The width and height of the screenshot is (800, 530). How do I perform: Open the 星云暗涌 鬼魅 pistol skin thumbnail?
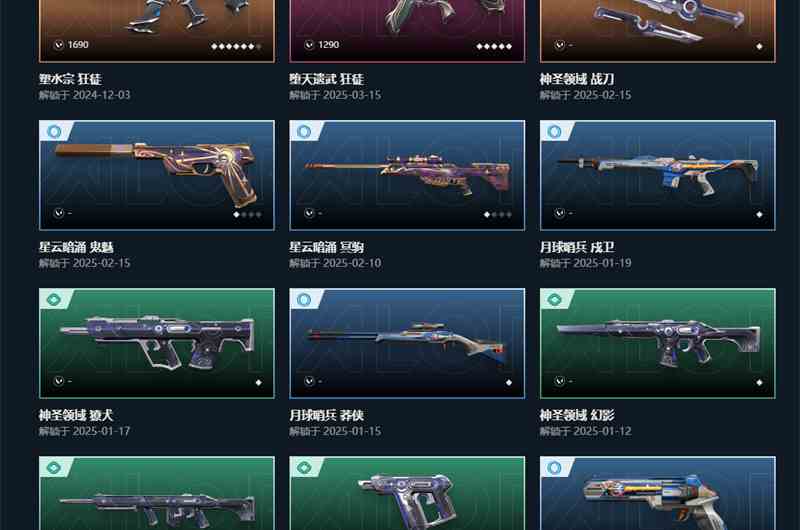coord(157,175)
